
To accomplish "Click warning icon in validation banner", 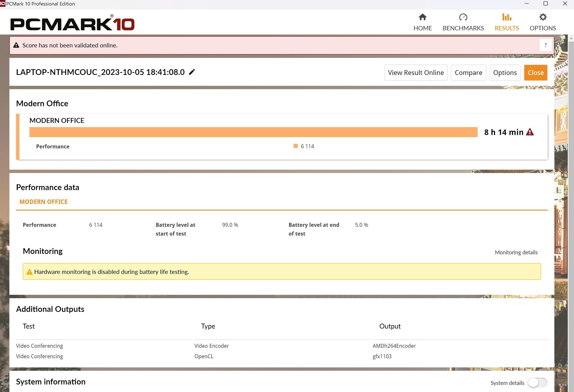I will [16, 45].
